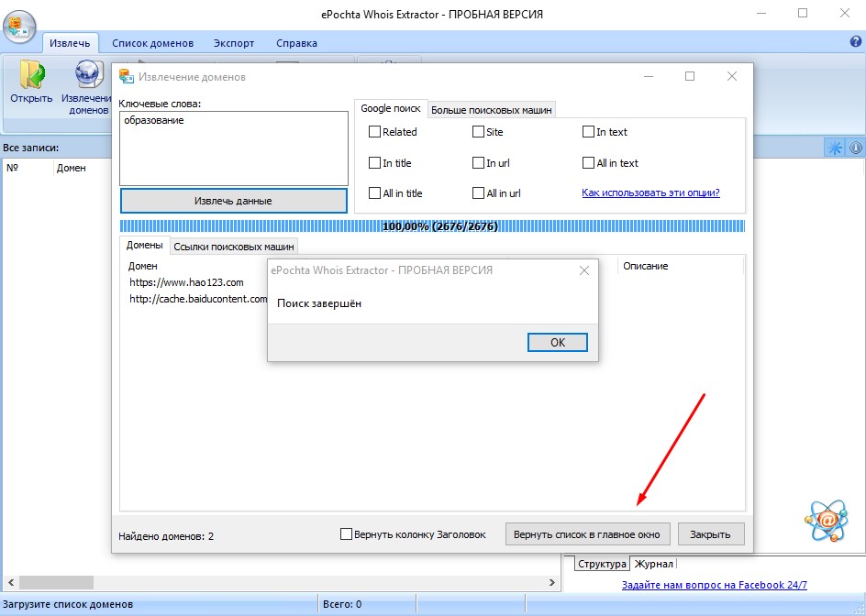Click the scrollbar right arrow
Viewport: 866px width, 616px height.
(x=551, y=582)
